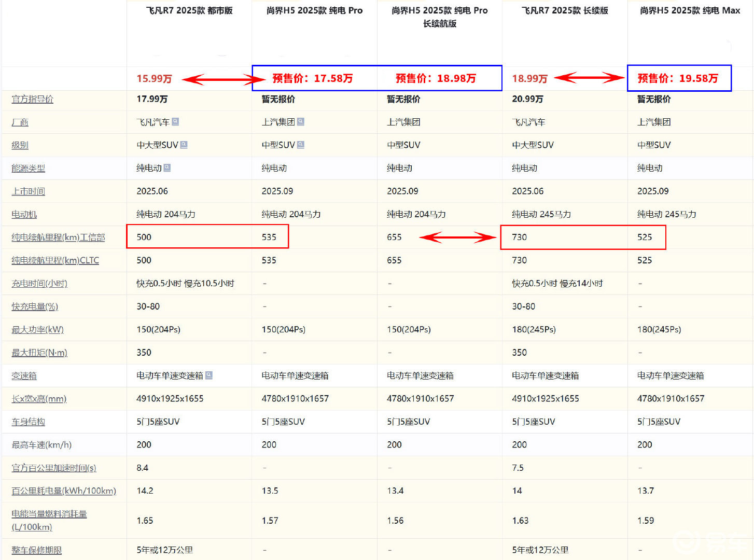Click the 1.65 fuel equivalent value
Screen dimensions: 754x560
tap(145, 521)
